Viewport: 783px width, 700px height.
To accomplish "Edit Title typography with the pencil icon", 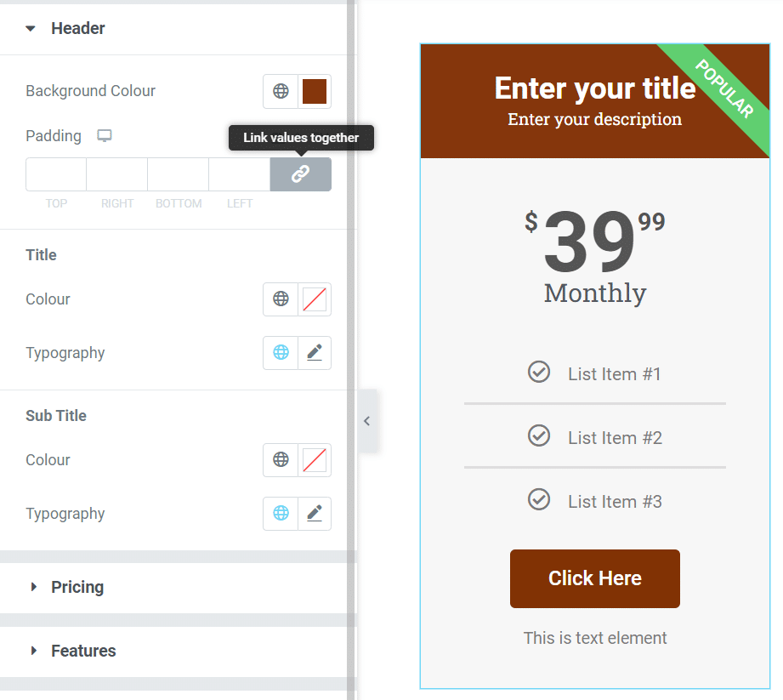I will coord(314,352).
